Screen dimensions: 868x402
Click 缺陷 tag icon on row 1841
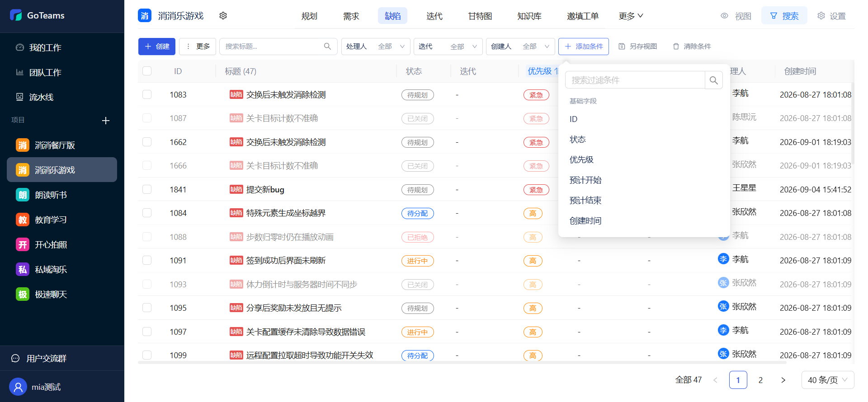[x=236, y=189]
